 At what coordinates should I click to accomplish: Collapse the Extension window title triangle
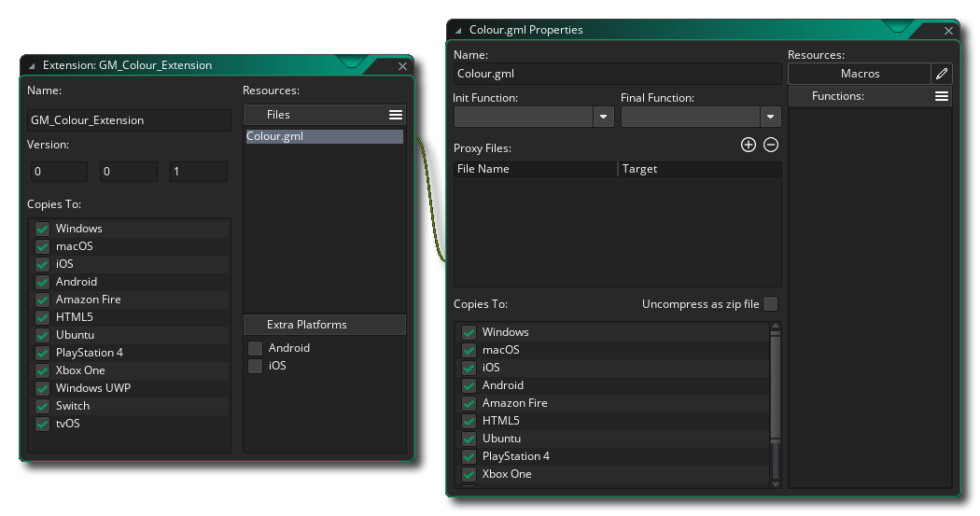(32, 66)
